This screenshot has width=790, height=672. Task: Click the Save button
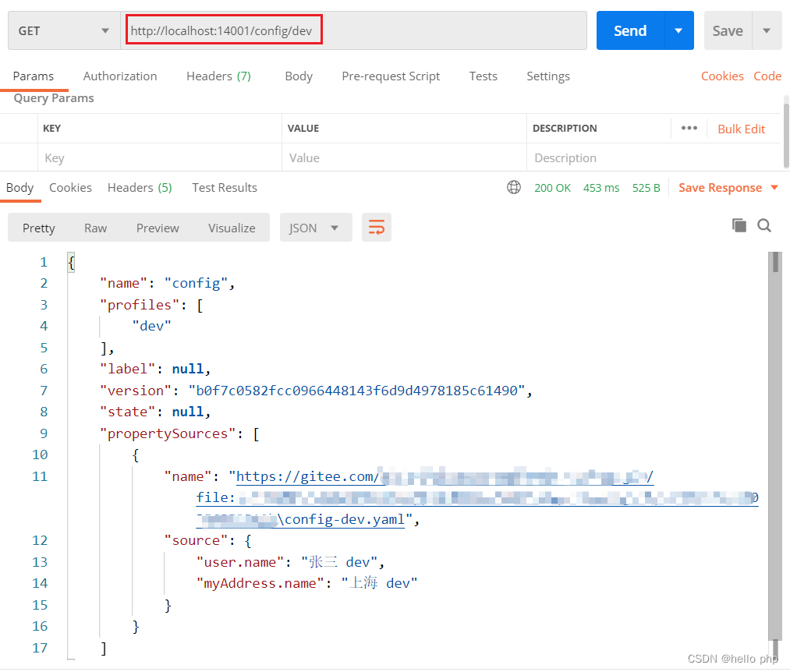point(728,30)
